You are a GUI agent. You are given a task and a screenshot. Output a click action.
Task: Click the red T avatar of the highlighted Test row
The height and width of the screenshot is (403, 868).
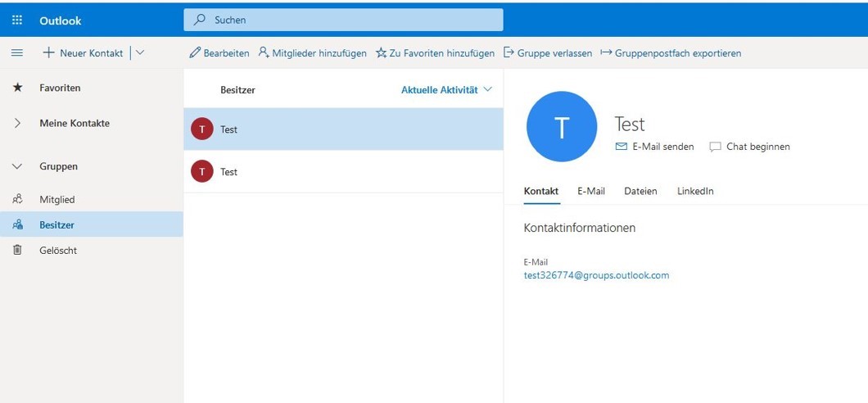pos(202,129)
